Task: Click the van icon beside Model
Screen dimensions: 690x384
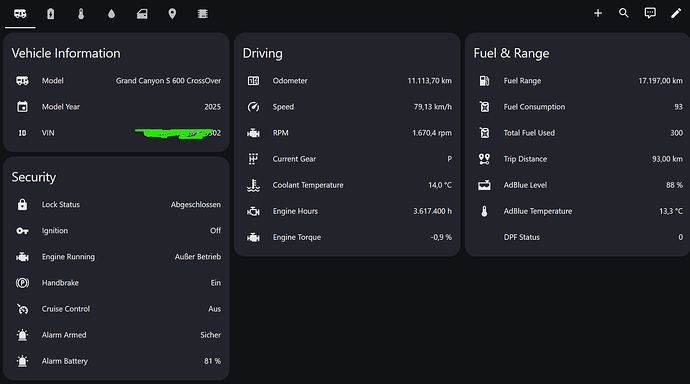Action: coord(22,81)
